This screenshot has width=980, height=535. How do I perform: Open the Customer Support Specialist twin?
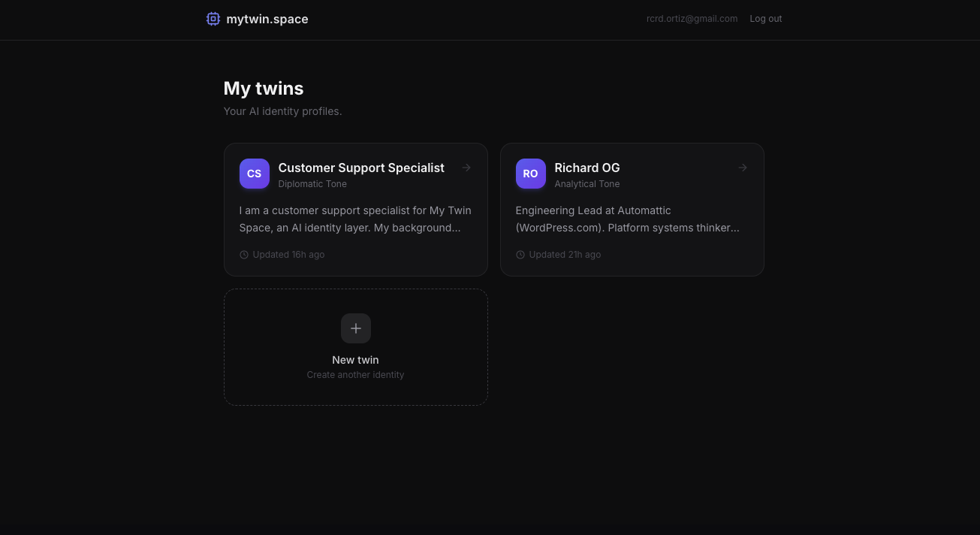pyautogui.click(x=361, y=168)
